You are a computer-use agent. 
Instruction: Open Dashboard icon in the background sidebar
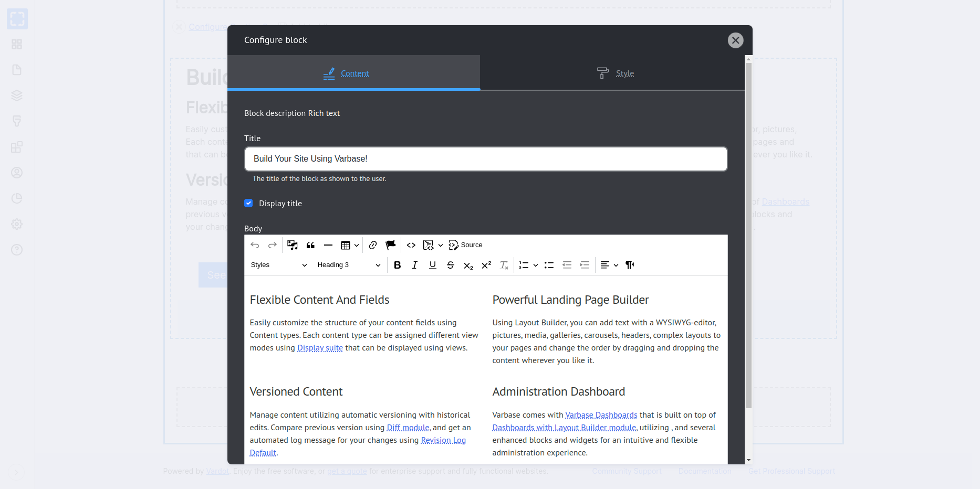[17, 44]
